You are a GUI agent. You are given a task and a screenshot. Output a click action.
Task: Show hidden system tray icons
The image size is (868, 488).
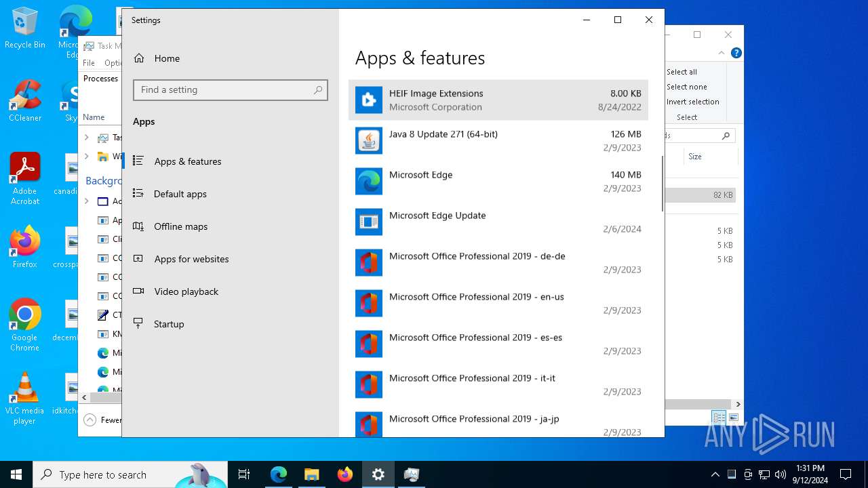click(715, 474)
